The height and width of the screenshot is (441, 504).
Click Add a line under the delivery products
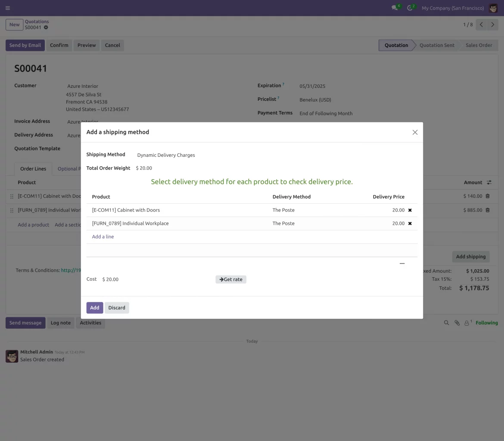point(103,236)
